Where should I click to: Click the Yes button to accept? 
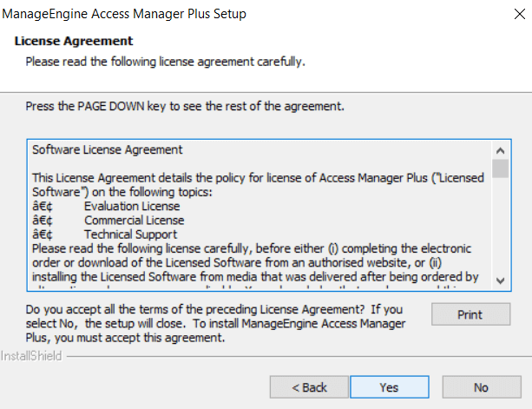point(390,387)
